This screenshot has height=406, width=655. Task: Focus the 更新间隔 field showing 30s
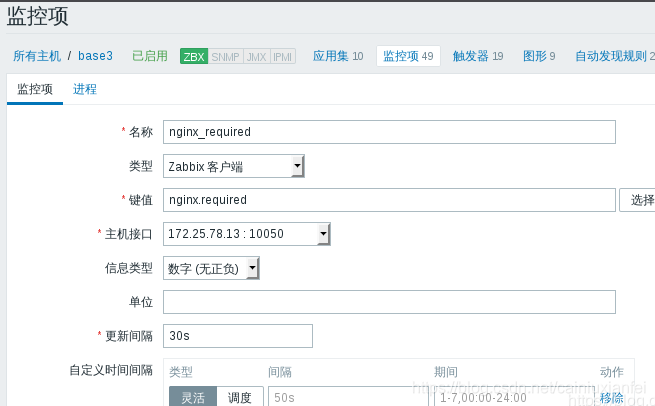coord(238,336)
